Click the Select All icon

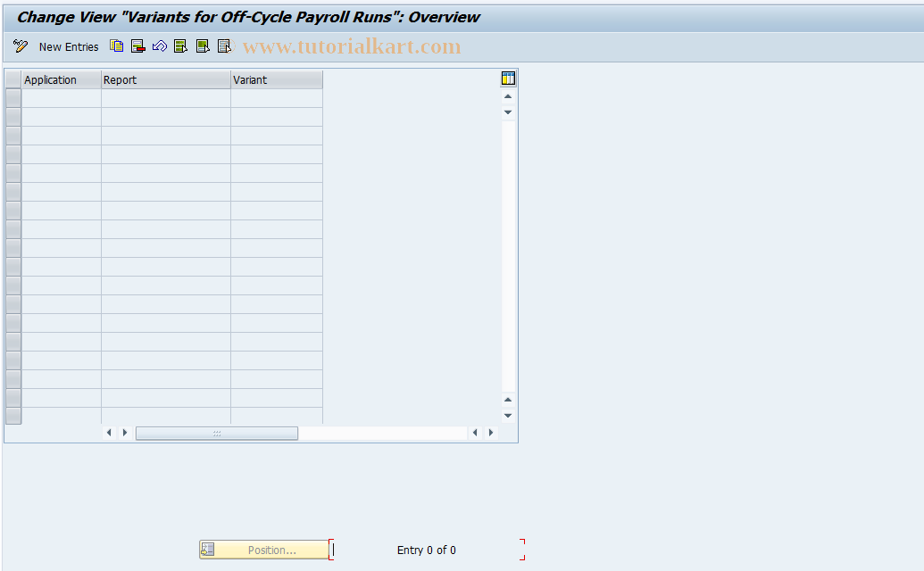[181, 46]
